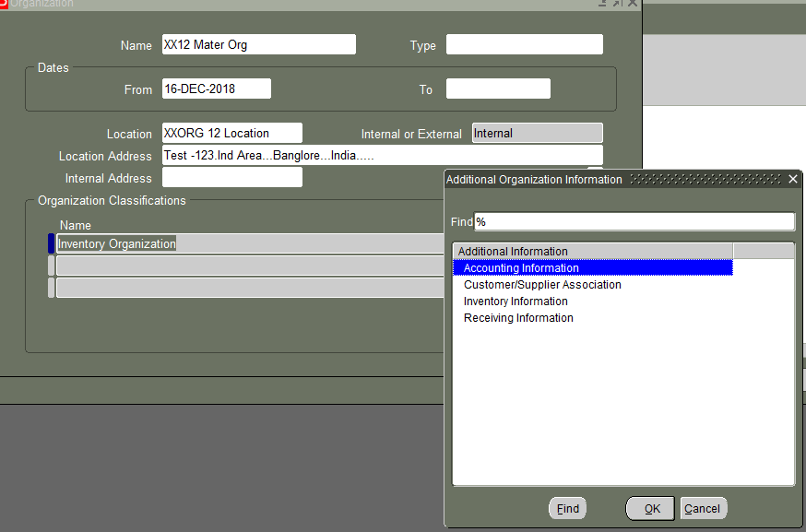The width and height of the screenshot is (806, 532).
Task: Click the empty To date field
Action: tap(498, 89)
